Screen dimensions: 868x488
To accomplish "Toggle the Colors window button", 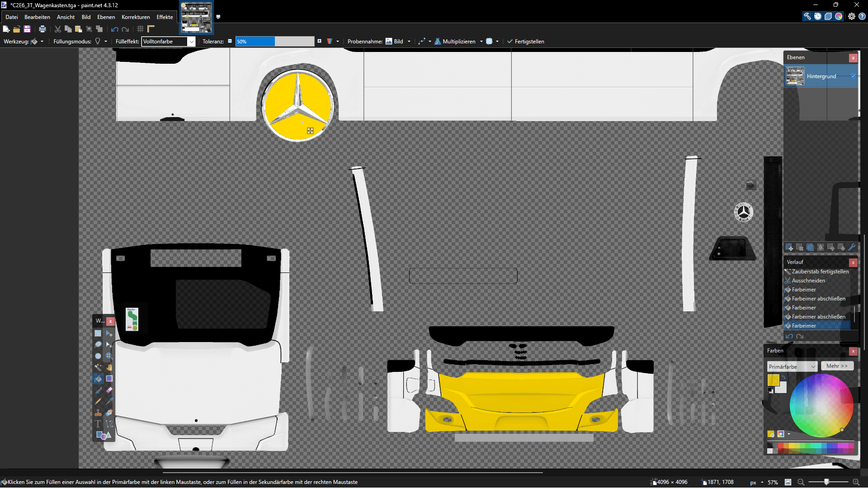I will (839, 16).
